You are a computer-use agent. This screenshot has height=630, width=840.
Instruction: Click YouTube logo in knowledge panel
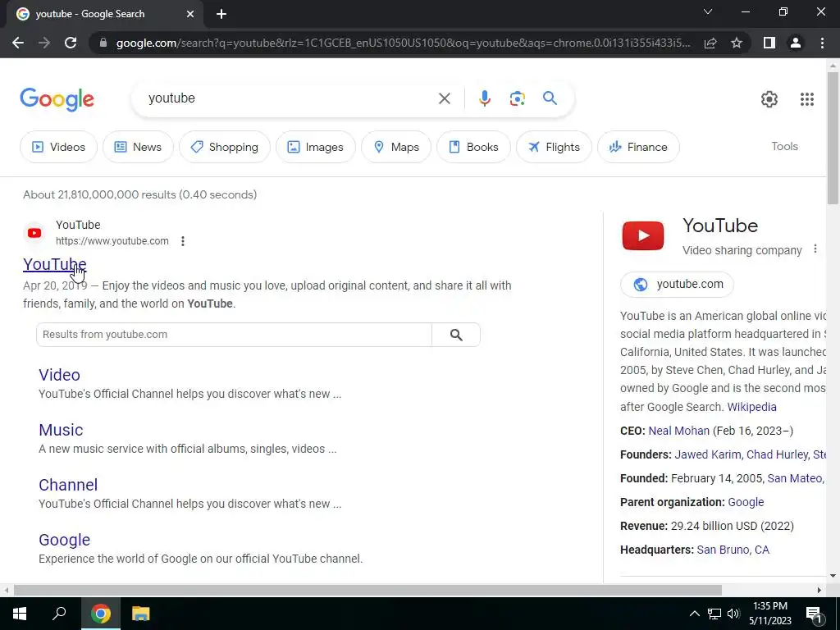[643, 235]
